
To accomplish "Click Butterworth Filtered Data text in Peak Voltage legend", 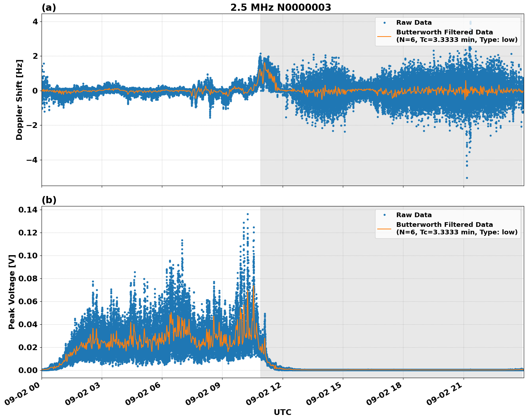I will (444, 225).
